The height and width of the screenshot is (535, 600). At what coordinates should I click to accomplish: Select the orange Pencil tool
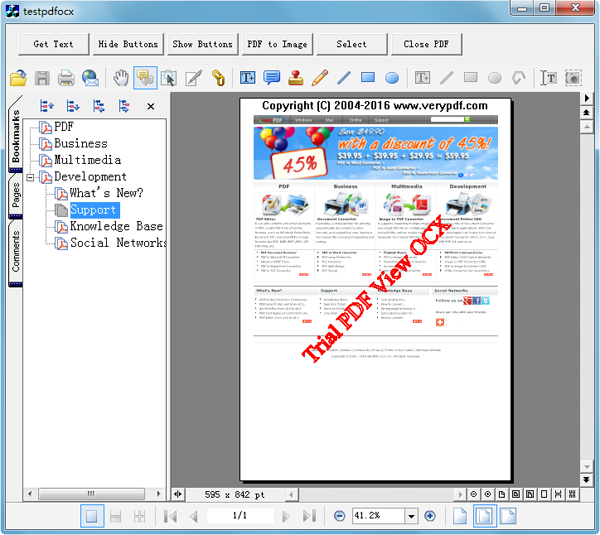click(x=320, y=78)
